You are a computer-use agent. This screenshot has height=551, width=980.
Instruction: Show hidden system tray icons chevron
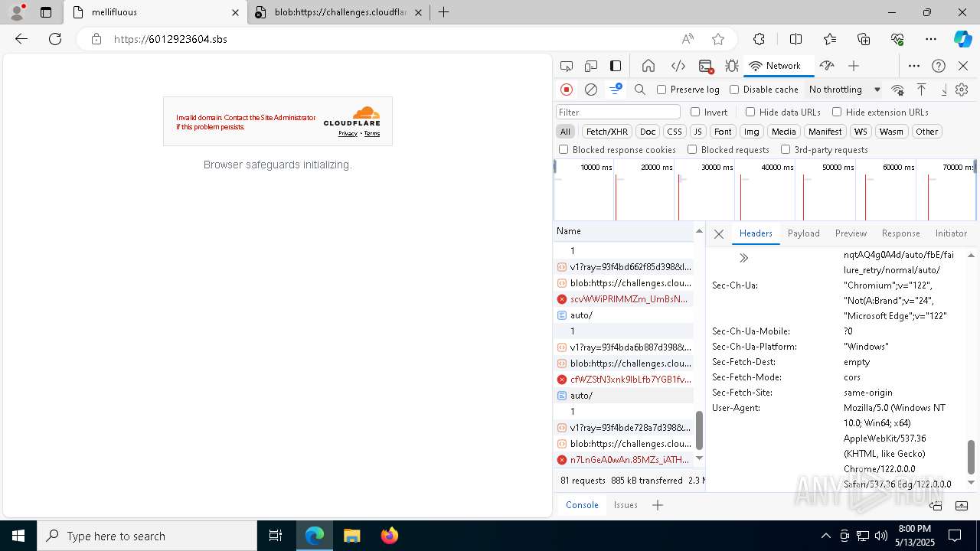tap(825, 536)
